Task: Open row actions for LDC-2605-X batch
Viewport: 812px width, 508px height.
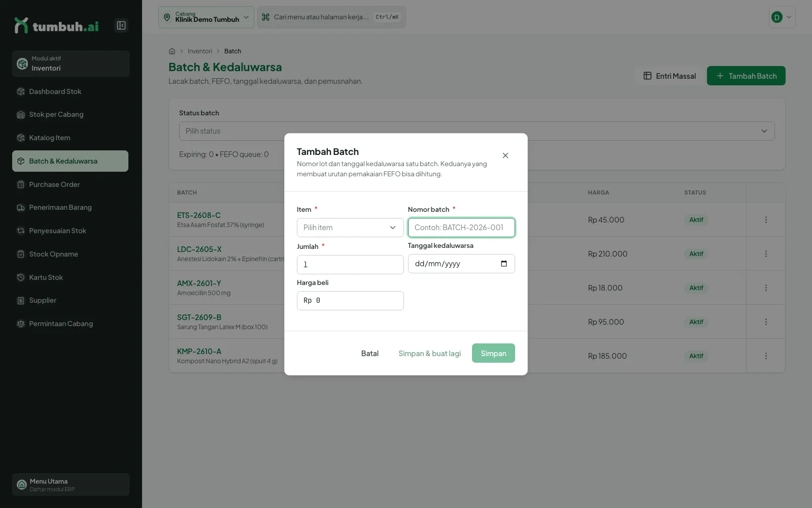Action: [766, 254]
